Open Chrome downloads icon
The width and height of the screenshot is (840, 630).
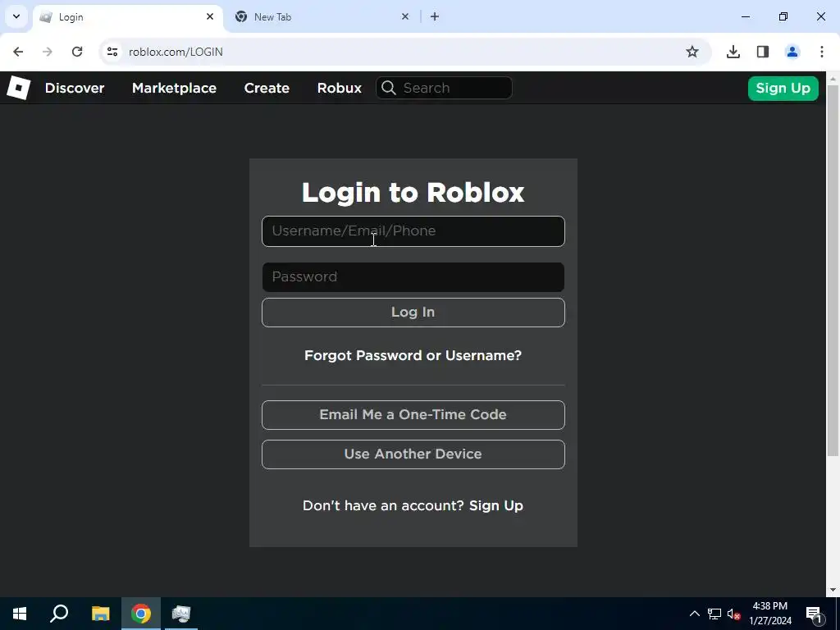[x=733, y=52]
